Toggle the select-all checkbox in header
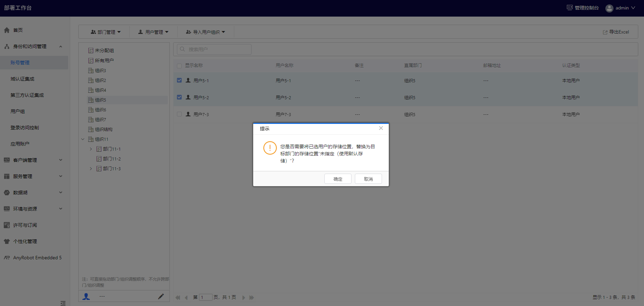644x306 pixels. pos(179,66)
